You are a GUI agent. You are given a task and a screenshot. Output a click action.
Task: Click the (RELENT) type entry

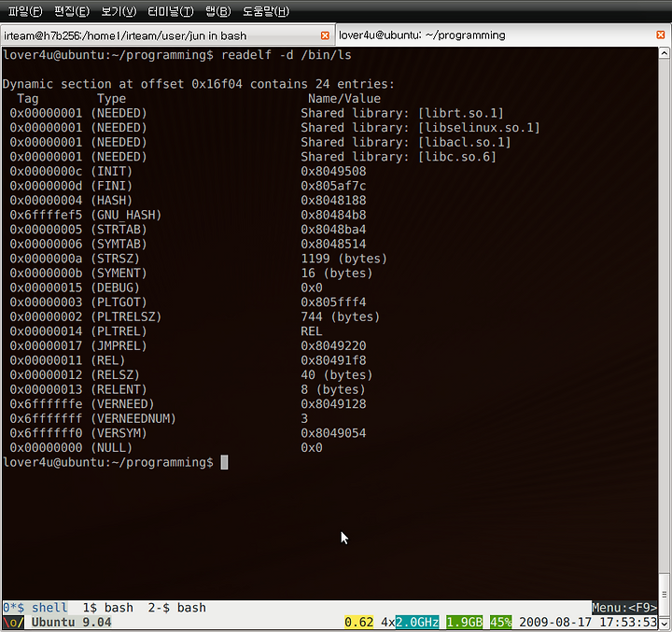pyautogui.click(x=119, y=390)
